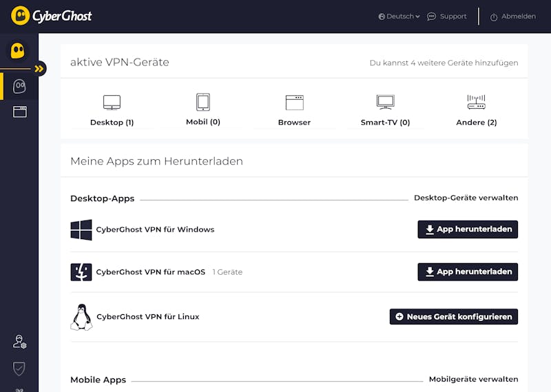
Task: Click Neues Gerät konfigurieren for Linux
Action: pos(454,317)
